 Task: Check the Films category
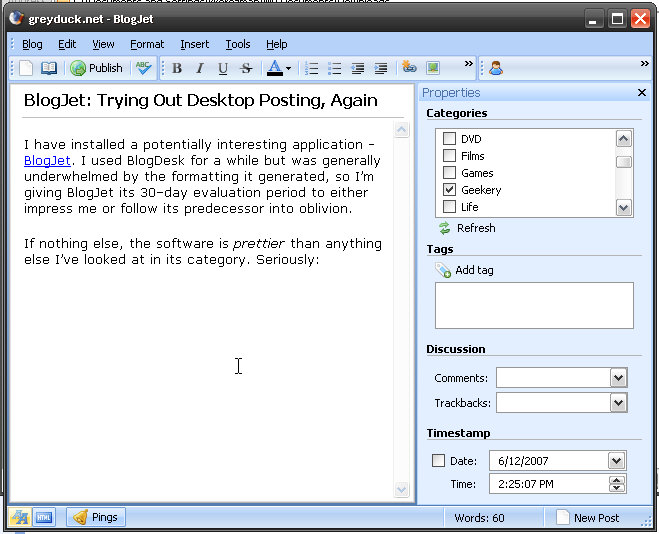449,155
